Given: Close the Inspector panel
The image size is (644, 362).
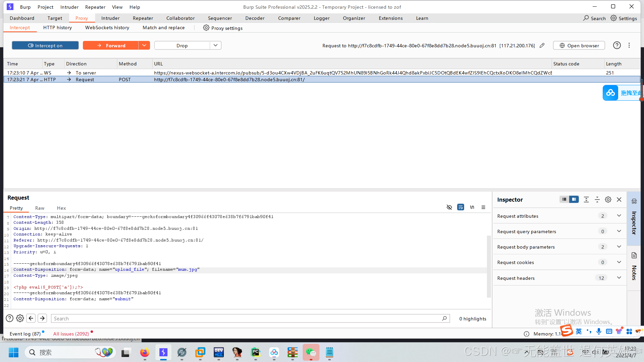Looking at the screenshot, I should [x=619, y=200].
